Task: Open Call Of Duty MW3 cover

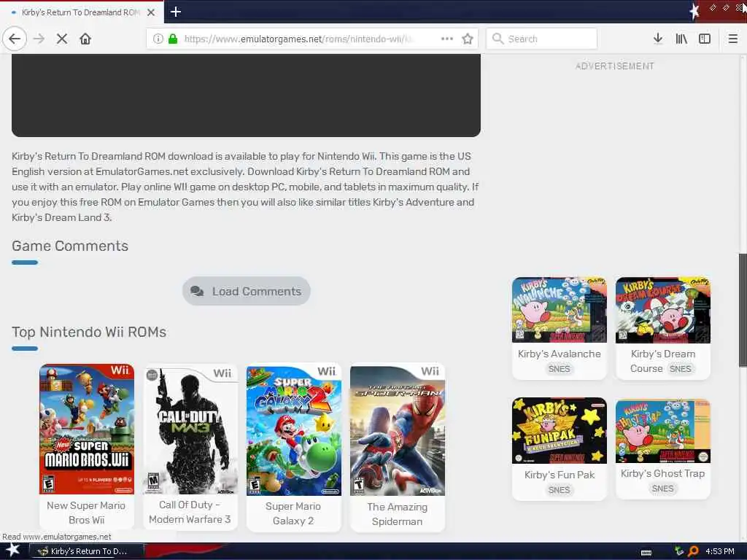Action: [x=190, y=430]
